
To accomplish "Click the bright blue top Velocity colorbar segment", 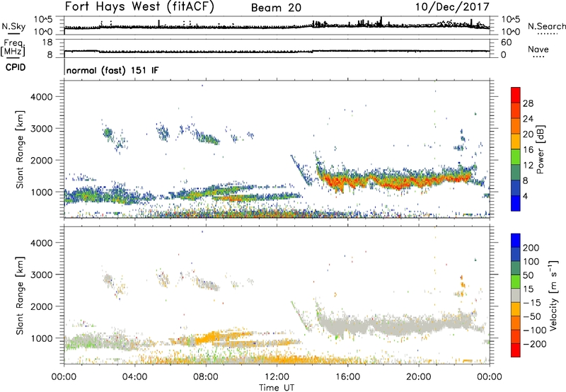I will 516,241.
